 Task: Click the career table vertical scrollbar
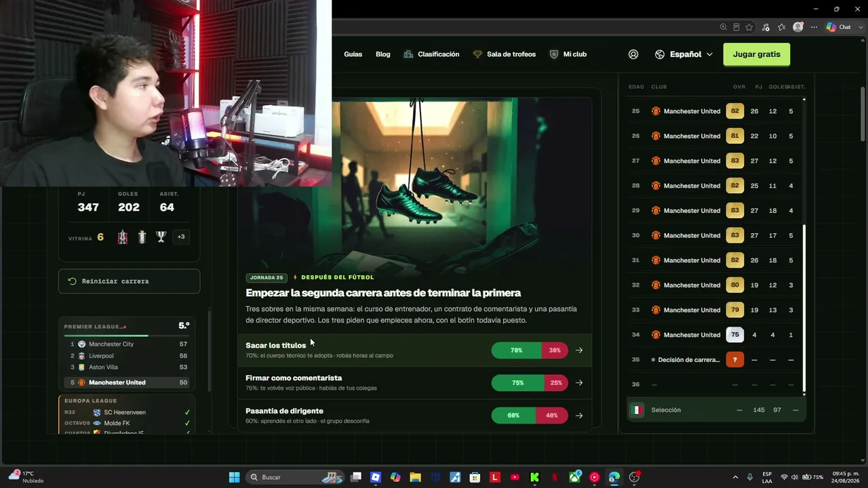(804, 308)
